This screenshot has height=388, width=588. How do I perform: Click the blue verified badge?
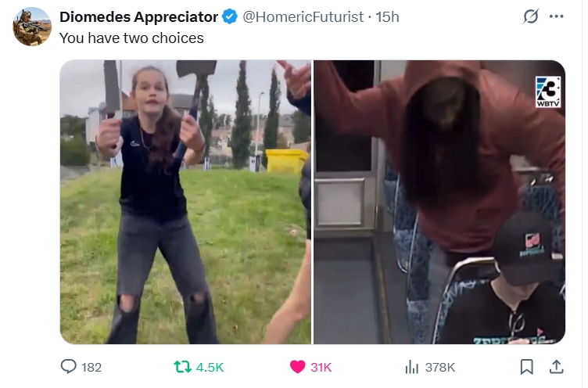click(230, 17)
